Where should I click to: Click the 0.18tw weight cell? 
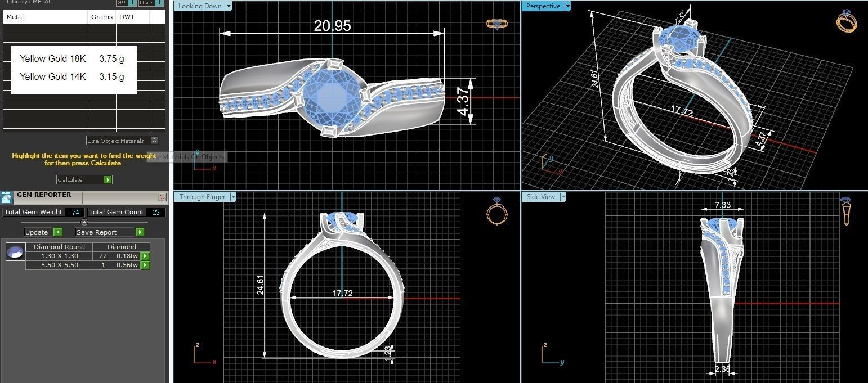[127, 256]
